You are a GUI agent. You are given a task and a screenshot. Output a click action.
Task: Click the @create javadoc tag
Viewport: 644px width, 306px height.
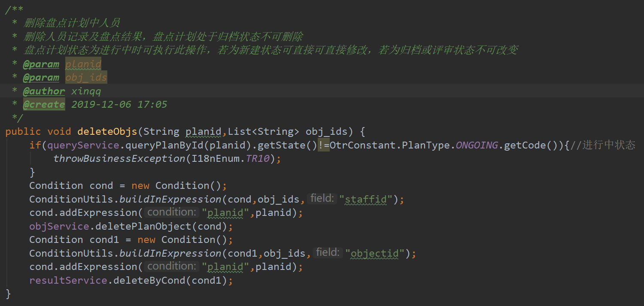pyautogui.click(x=44, y=104)
